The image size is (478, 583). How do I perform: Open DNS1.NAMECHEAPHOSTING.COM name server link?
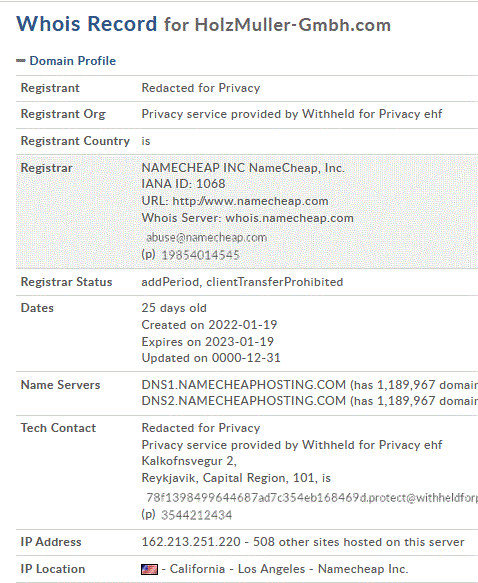[243, 385]
